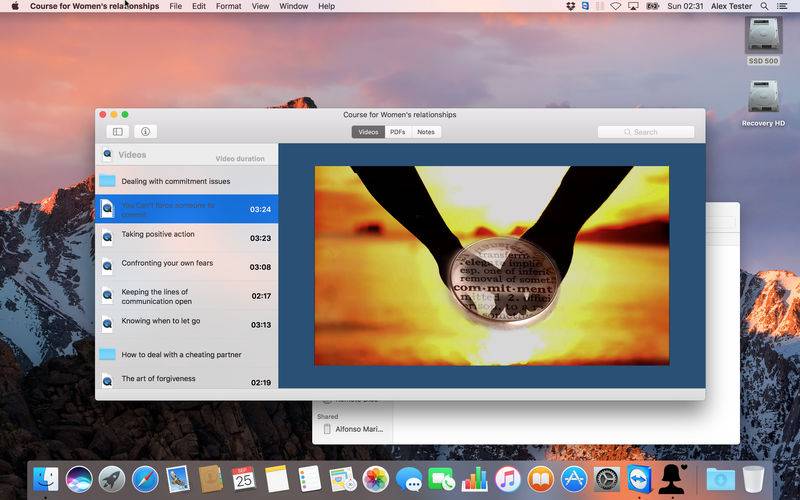800x500 pixels.
Task: Open the File menu
Action: [x=176, y=6]
